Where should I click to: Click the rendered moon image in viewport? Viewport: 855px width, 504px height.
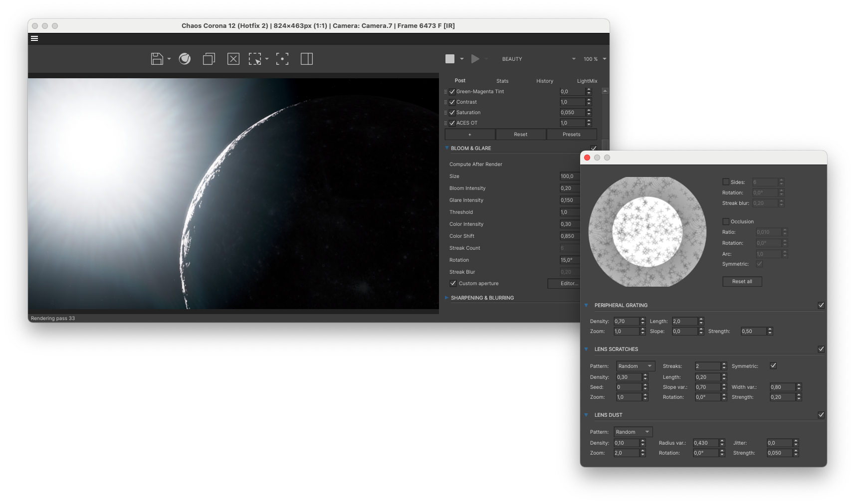tap(233, 193)
